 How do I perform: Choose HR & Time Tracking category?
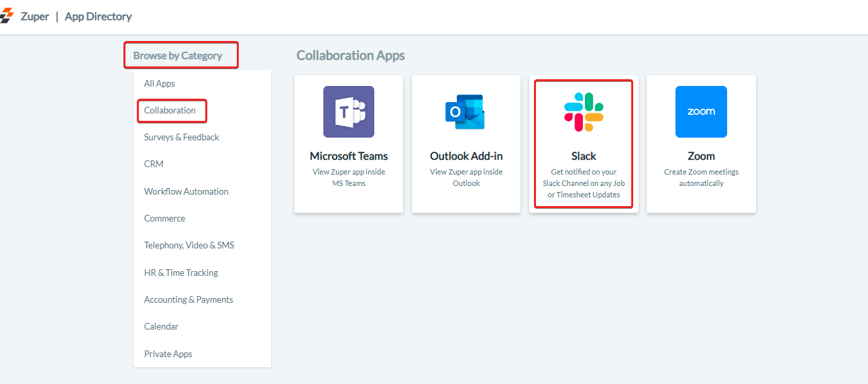click(x=181, y=273)
